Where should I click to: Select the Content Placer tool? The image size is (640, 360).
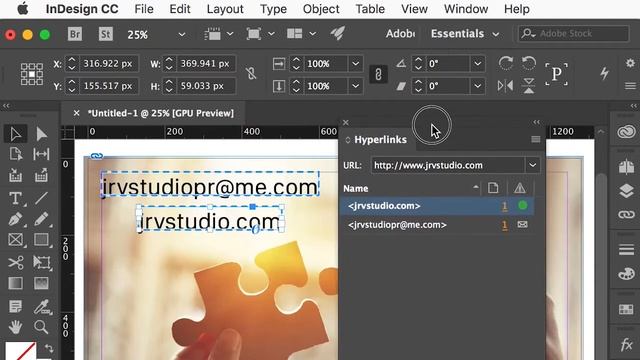click(41, 176)
